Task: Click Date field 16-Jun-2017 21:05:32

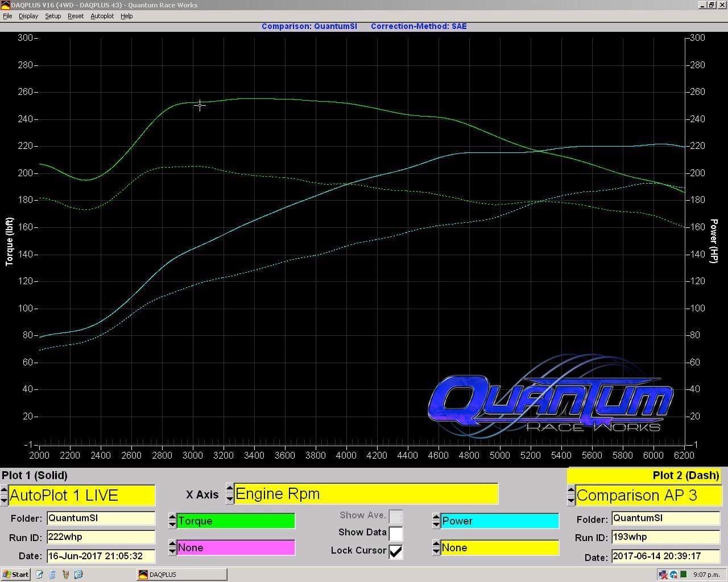Action: 101,556
